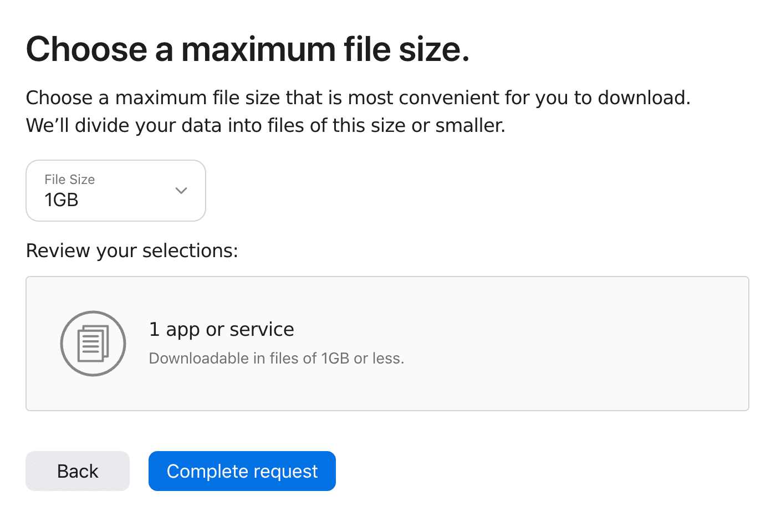Click the 1GB value in the dropdown

(62, 200)
